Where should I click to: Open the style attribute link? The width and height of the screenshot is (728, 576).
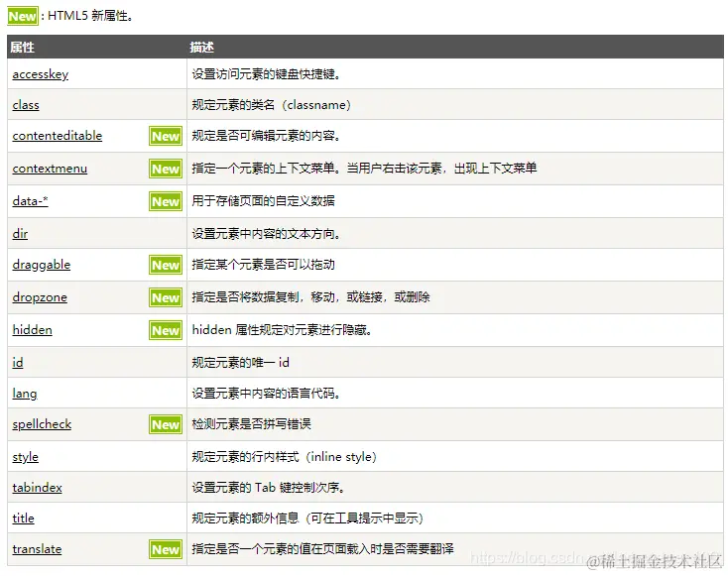click(26, 457)
